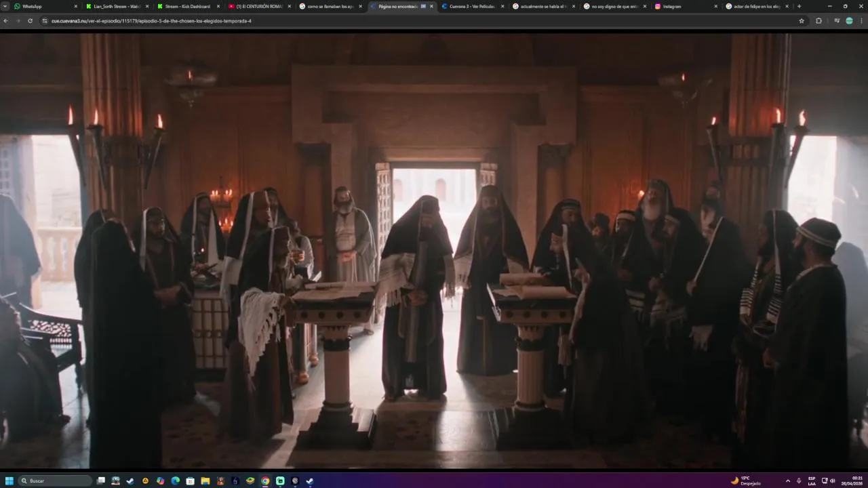Switch to the El Centurión Romano YouTube tab

(x=260, y=6)
